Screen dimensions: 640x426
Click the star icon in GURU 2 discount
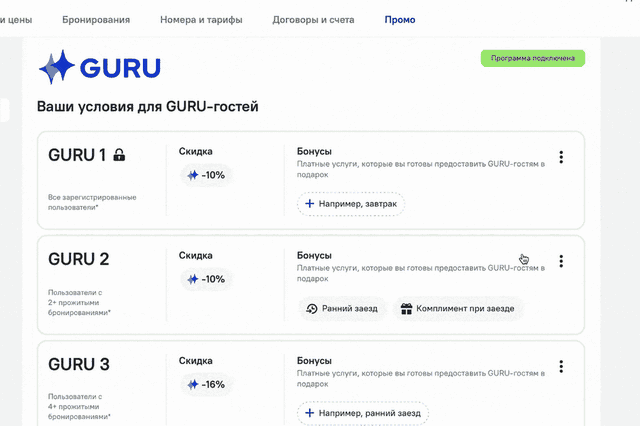[193, 280]
